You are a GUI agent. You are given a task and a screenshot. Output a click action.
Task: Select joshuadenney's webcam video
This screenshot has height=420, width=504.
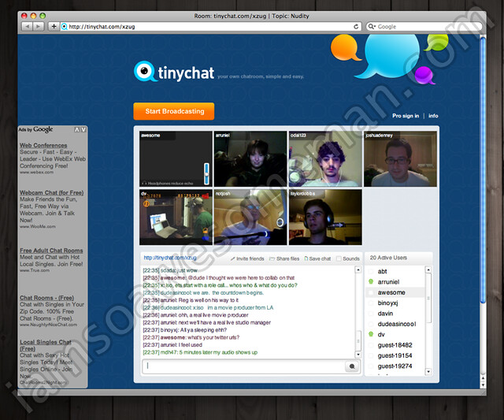[400, 159]
